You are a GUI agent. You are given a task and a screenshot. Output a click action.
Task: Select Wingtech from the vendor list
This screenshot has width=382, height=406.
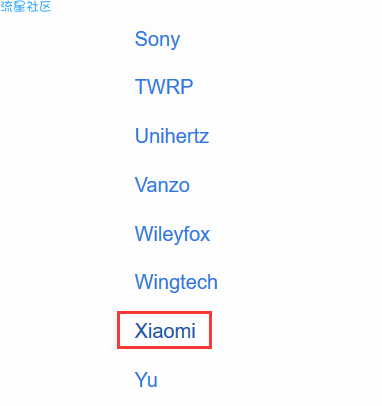[x=176, y=283]
